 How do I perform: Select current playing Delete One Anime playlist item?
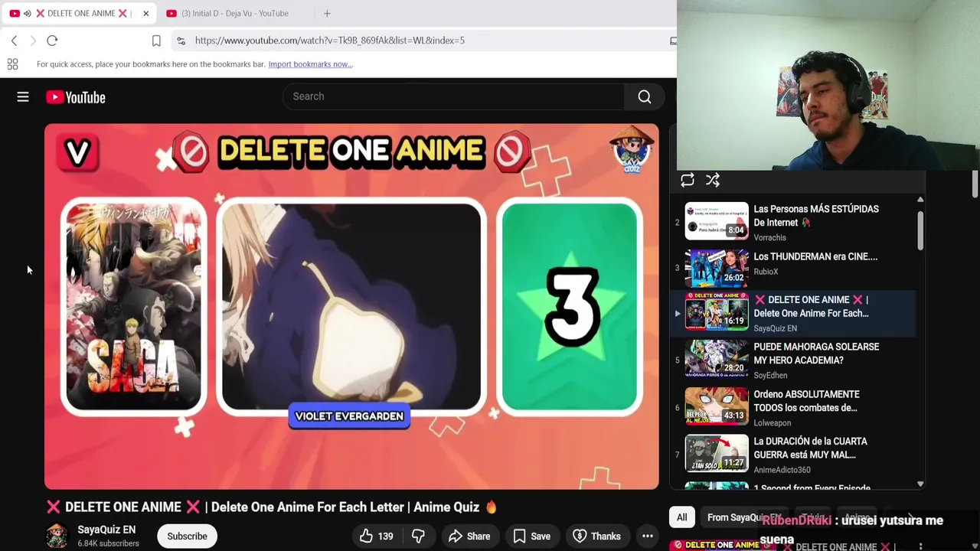click(x=792, y=313)
